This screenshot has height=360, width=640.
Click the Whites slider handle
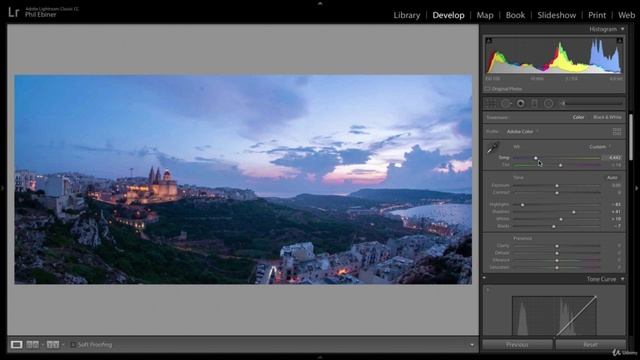point(561,219)
